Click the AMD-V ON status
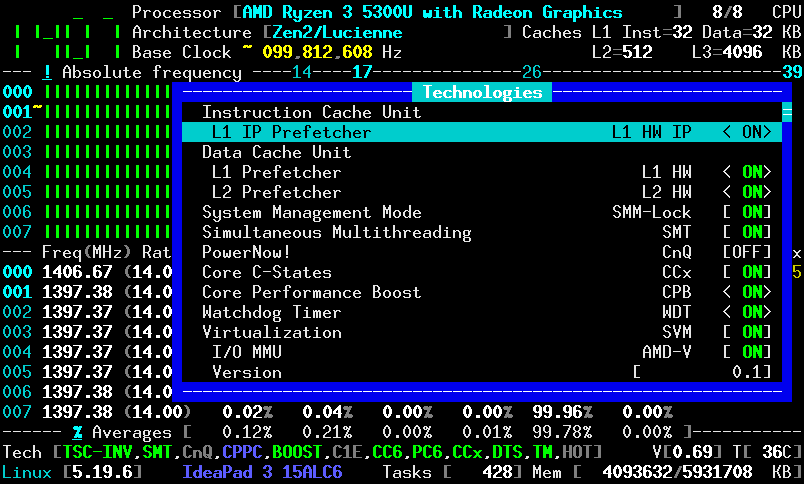The width and height of the screenshot is (804, 484). tap(747, 352)
